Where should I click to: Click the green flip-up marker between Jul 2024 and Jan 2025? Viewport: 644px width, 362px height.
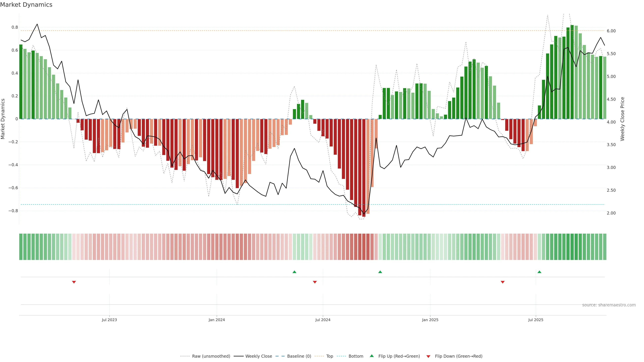click(x=380, y=272)
